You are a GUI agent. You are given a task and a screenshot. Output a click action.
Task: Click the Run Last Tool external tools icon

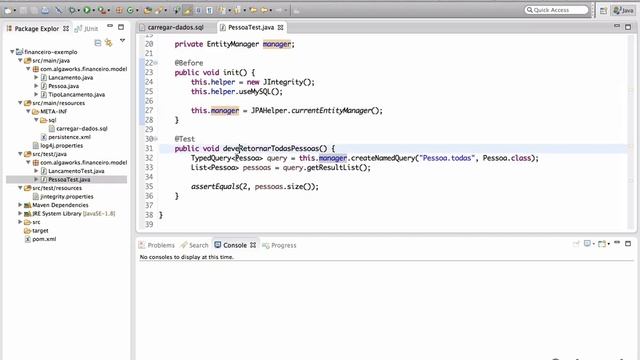click(102, 10)
